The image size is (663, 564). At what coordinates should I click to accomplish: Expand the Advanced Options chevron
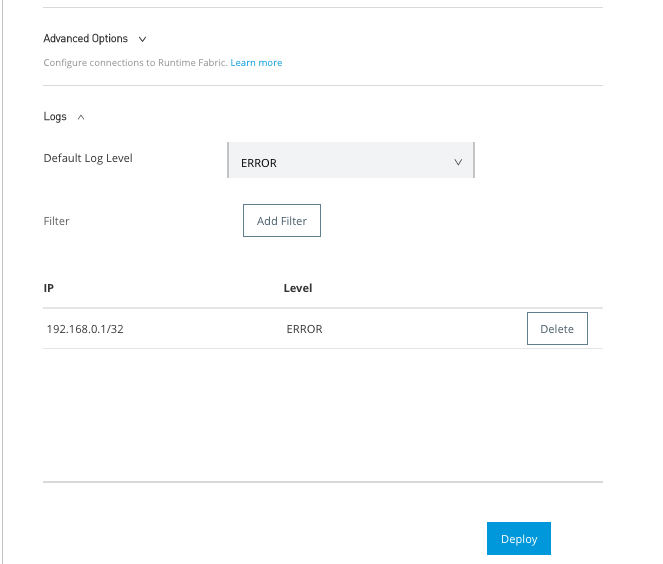(142, 39)
